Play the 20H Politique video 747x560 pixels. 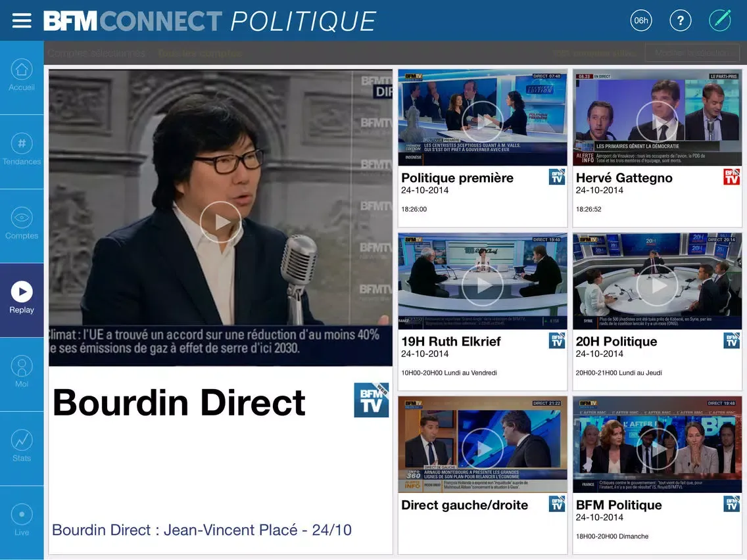(657, 285)
